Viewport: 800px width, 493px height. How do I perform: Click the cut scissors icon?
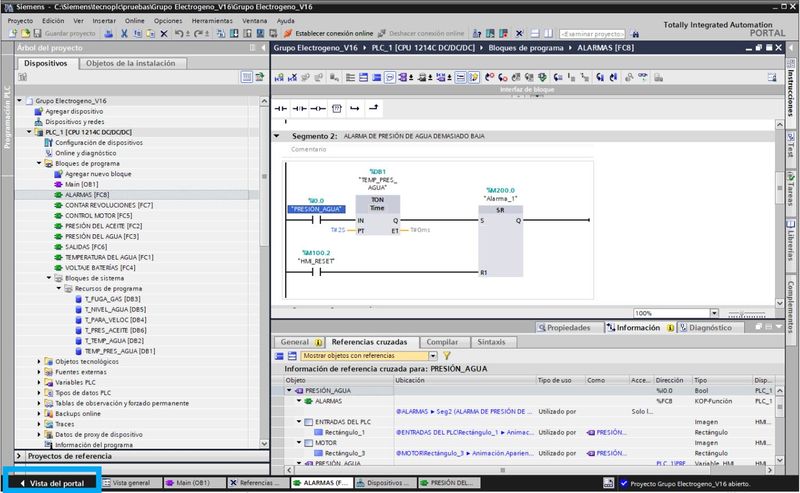click(124, 34)
